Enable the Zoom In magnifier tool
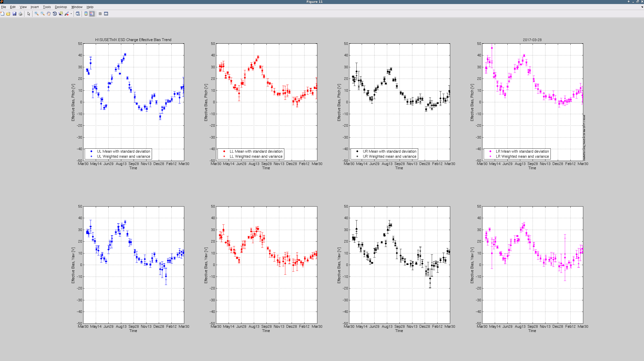Screen dimensions: 644x361 37,14
